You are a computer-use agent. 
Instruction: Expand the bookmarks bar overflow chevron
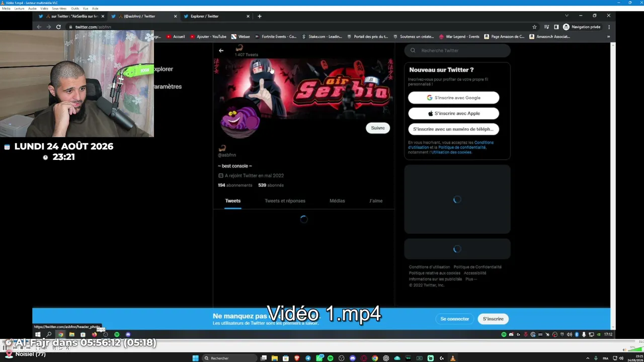pos(608,37)
